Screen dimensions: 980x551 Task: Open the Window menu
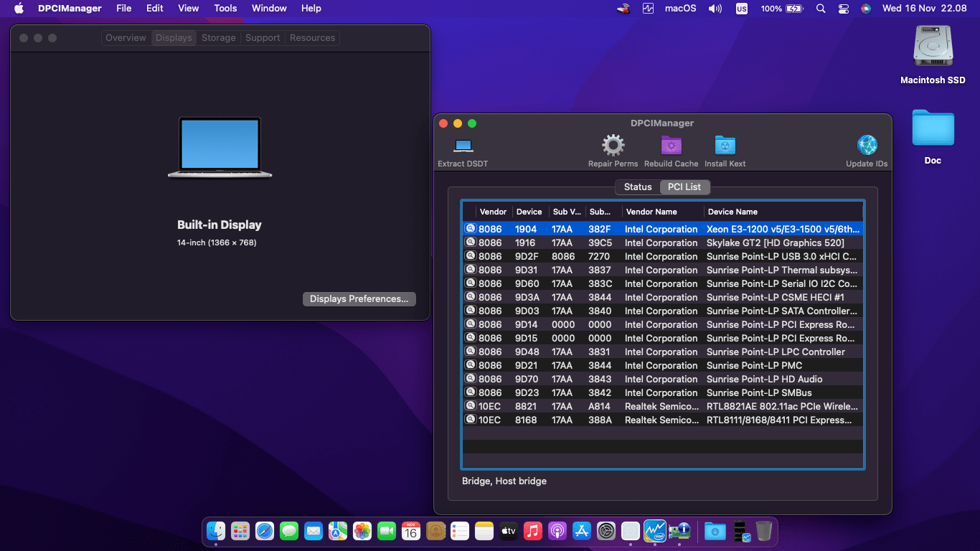click(x=269, y=9)
